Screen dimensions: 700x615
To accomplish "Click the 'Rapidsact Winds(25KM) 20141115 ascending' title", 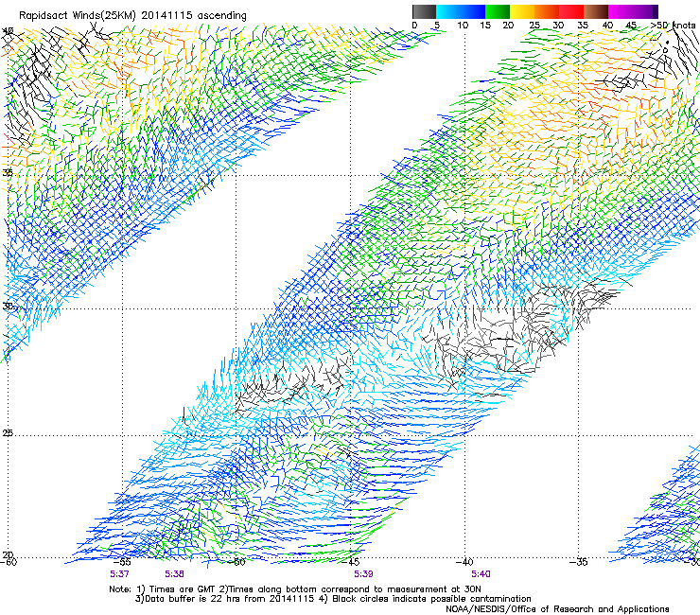I will [132, 16].
